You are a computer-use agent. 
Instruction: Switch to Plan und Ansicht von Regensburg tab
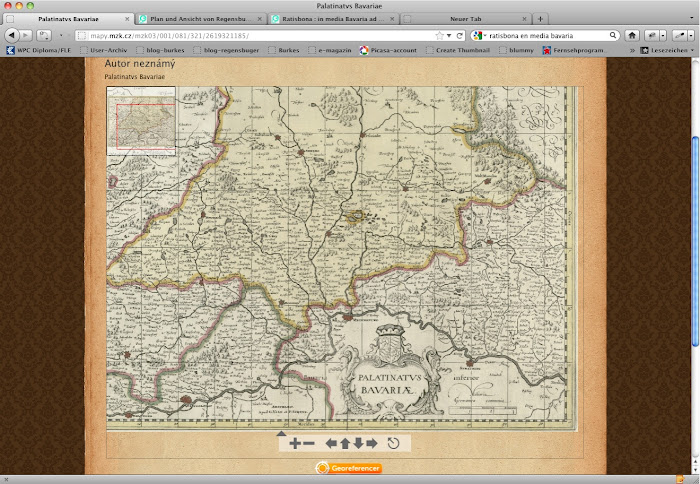click(197, 19)
